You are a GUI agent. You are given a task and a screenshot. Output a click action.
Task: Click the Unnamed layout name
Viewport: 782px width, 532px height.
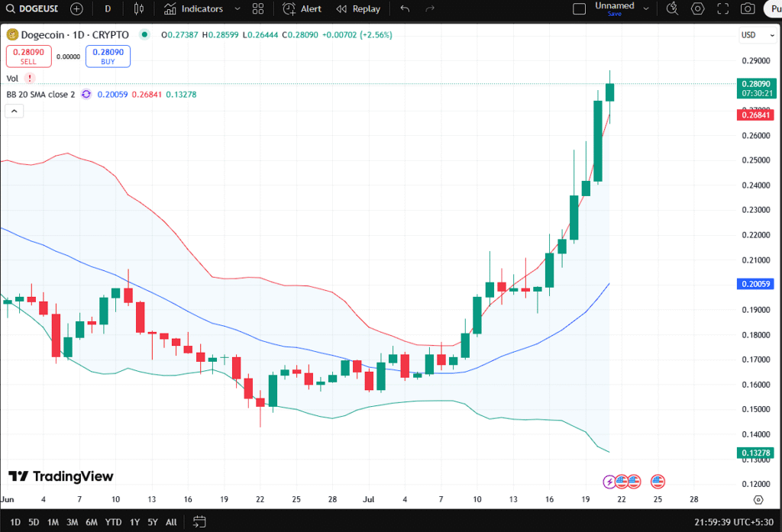(615, 5)
